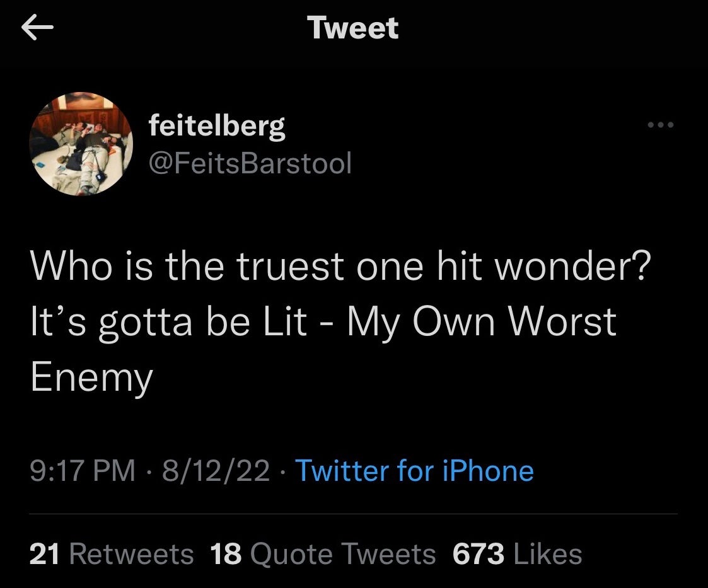Open feitelberg's profile picture
The height and width of the screenshot is (588, 708).
point(81,143)
